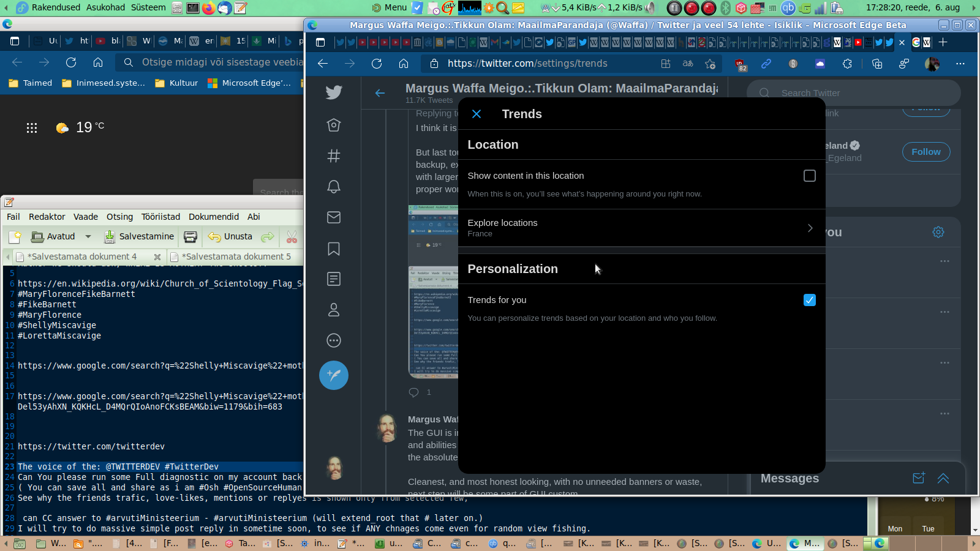Enable Show content in this location checkbox
Image resolution: width=980 pixels, height=551 pixels.
[809, 176]
